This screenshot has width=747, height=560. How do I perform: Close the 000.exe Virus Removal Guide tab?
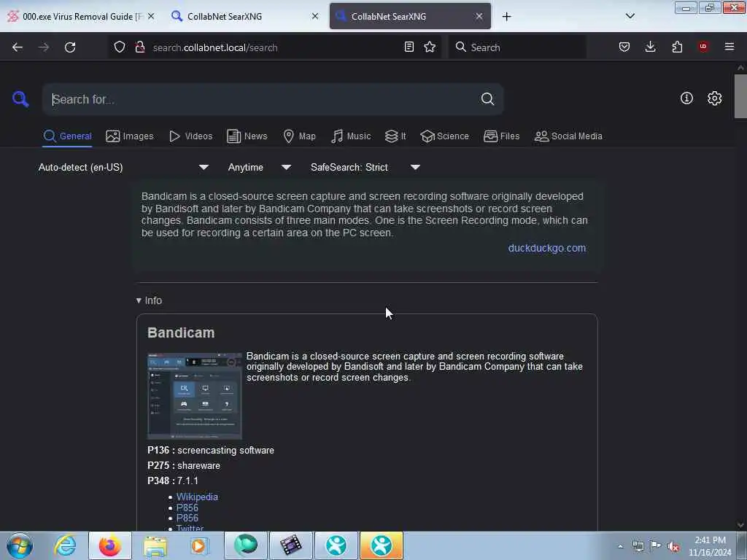pyautogui.click(x=151, y=16)
